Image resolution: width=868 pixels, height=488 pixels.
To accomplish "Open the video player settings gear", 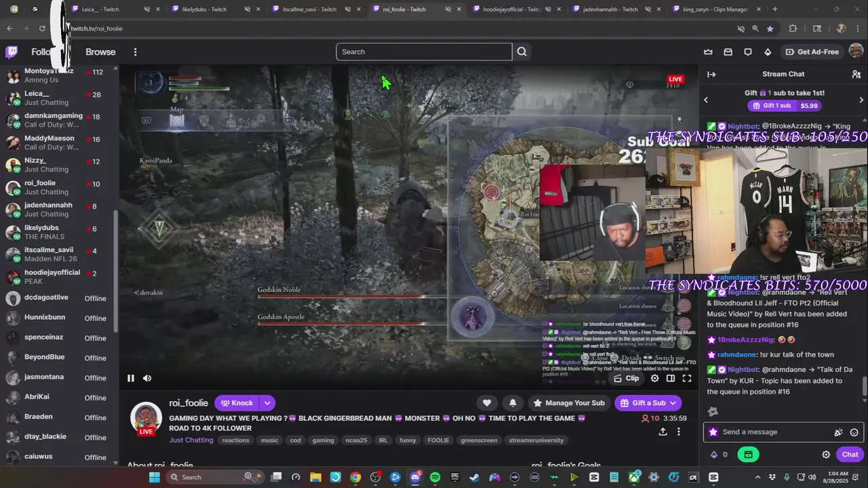I will (x=654, y=378).
